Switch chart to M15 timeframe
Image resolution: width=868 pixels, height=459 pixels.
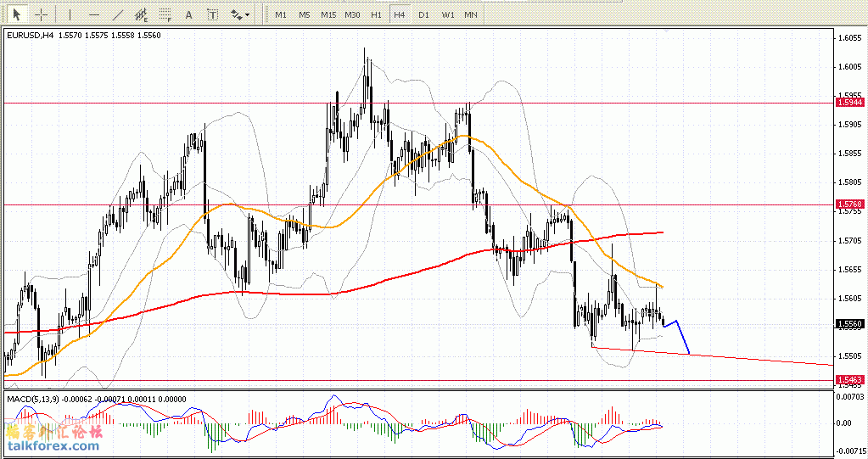click(328, 14)
